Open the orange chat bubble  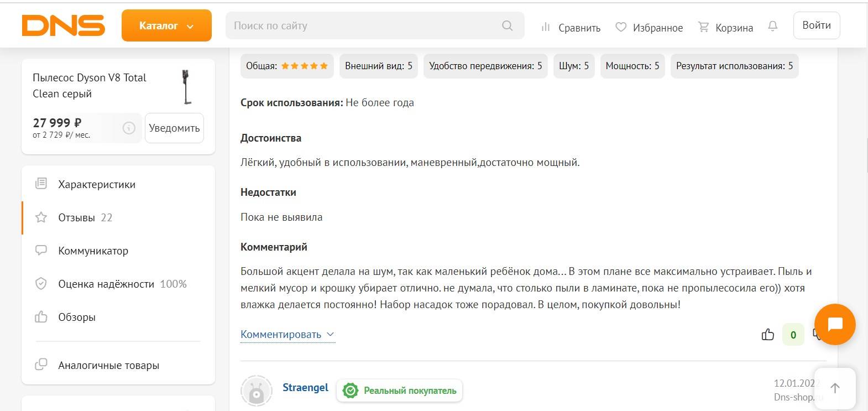coord(835,324)
